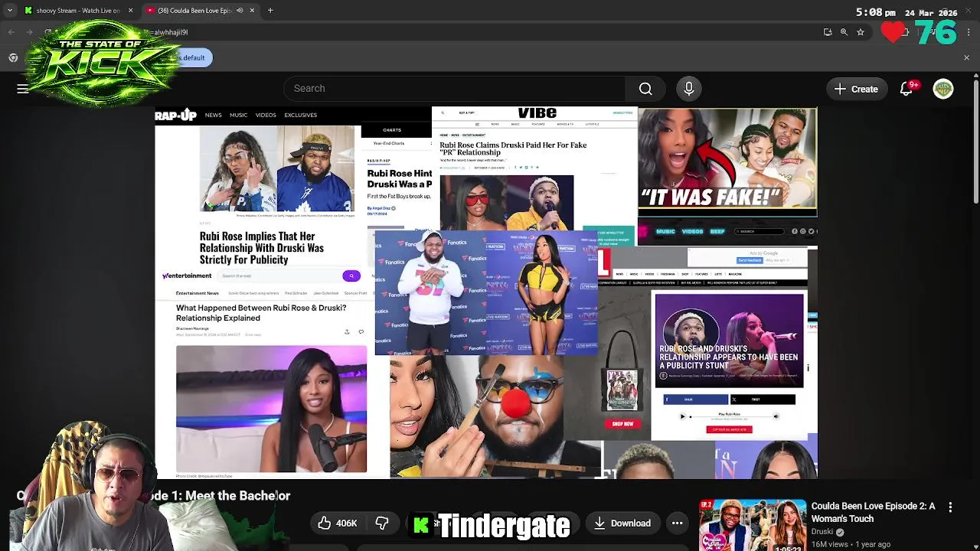Image resolution: width=980 pixels, height=551 pixels.
Task: Click the 16M views 1 year ago text
Action: pos(851,544)
